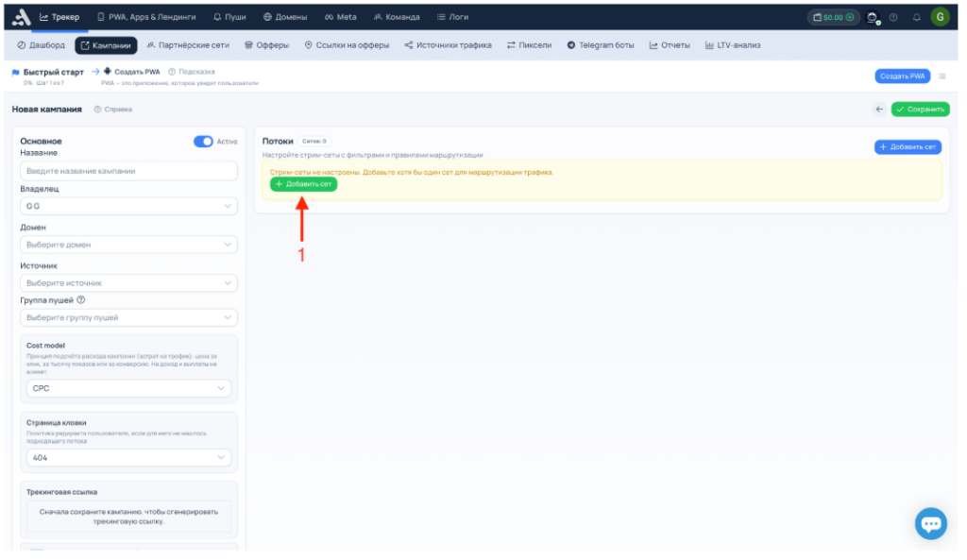
Task: Open PWA, Apps & Лендинги section
Action: pos(146,17)
